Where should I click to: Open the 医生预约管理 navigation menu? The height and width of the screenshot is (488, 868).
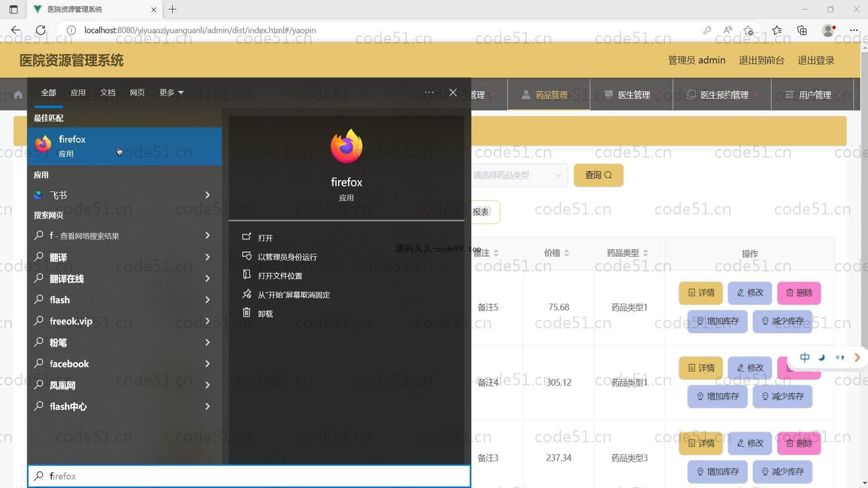tap(722, 94)
